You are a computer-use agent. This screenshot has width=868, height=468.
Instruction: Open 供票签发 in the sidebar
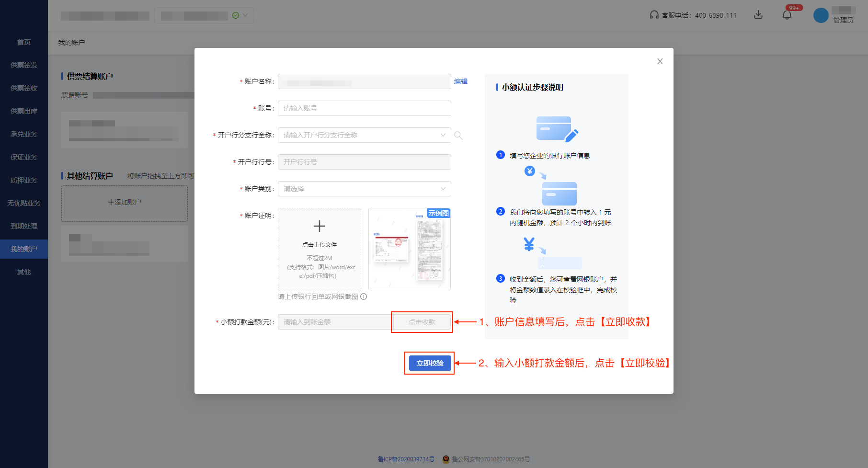coord(23,65)
